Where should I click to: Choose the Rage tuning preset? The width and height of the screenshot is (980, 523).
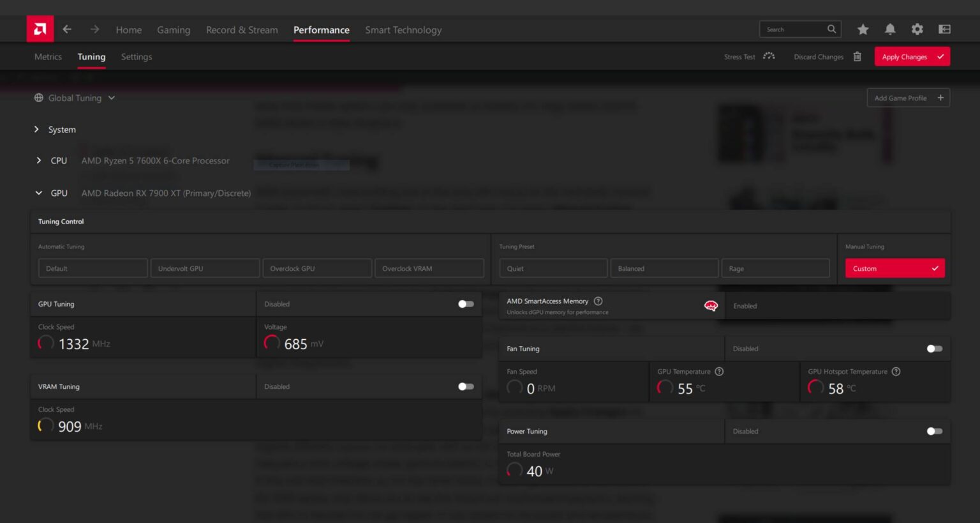[775, 268]
